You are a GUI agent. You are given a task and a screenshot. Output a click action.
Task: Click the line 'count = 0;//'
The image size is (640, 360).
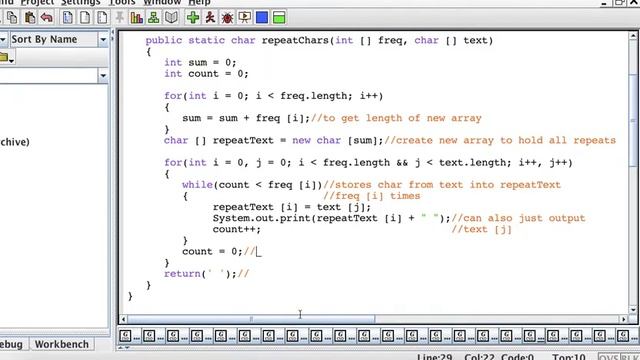(218, 251)
